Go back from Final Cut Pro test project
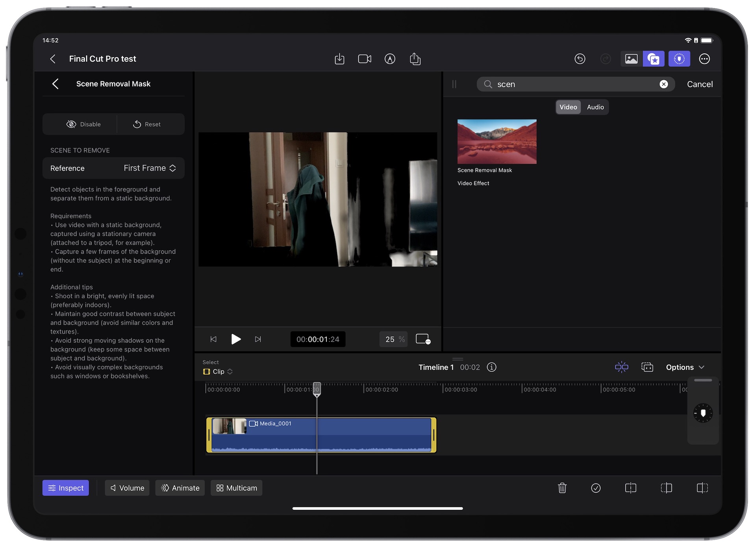This screenshot has height=548, width=756. 53,59
